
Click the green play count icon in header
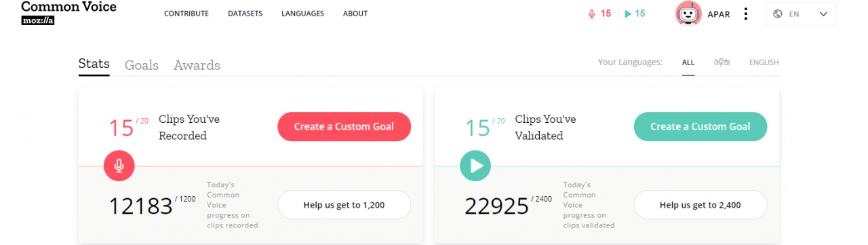628,14
